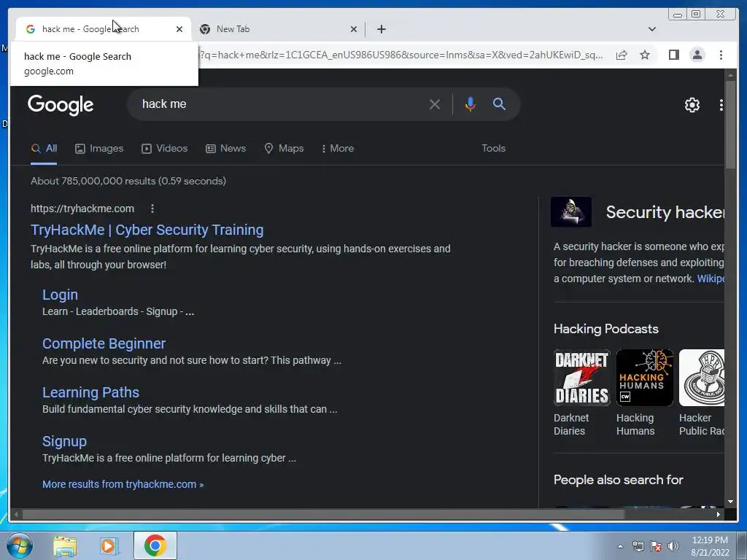This screenshot has width=747, height=560.
Task: Click the About 785,000,000 results text
Action: coord(128,182)
